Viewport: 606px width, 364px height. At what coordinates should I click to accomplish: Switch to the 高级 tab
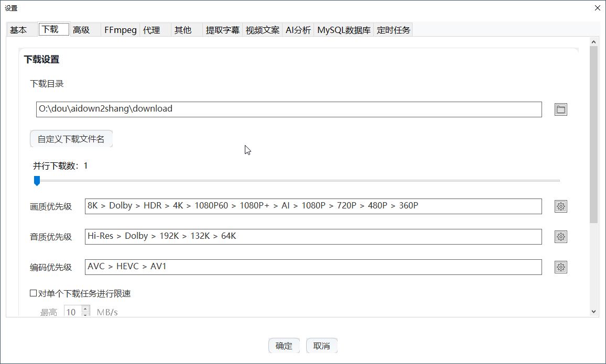(x=81, y=30)
